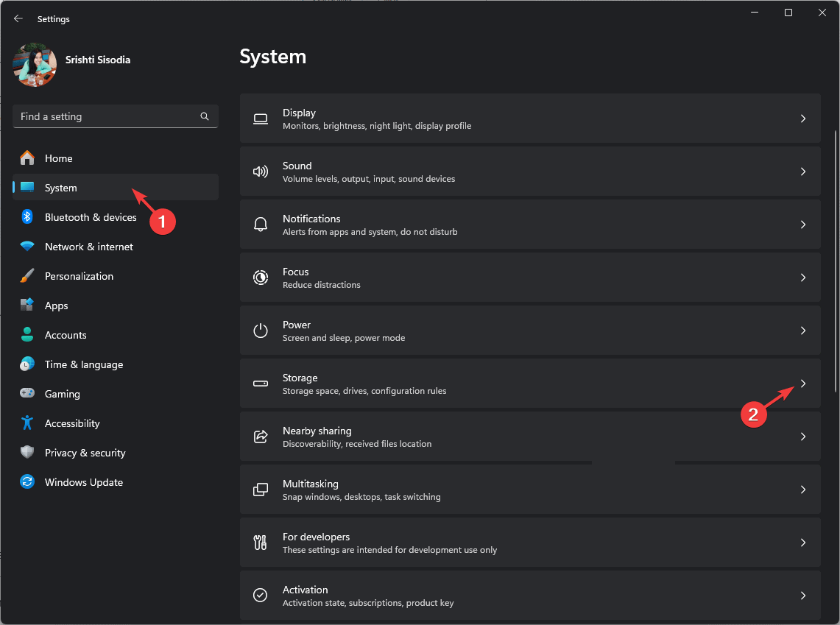
Task: Open the Power settings chevron
Action: (x=803, y=331)
